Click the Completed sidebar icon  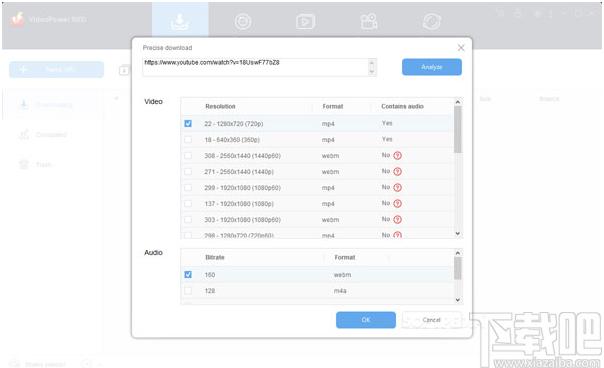pyautogui.click(x=23, y=134)
